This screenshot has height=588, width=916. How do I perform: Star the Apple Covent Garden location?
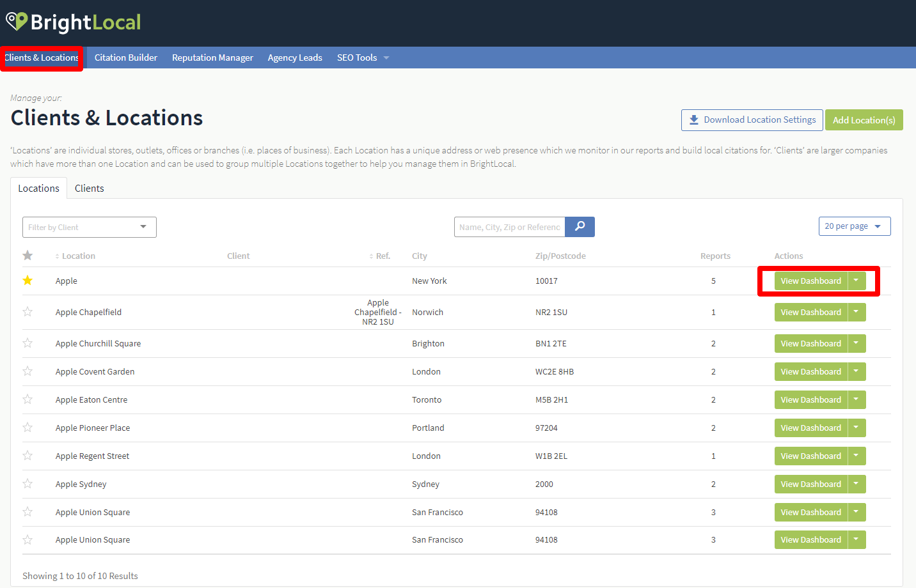(28, 371)
